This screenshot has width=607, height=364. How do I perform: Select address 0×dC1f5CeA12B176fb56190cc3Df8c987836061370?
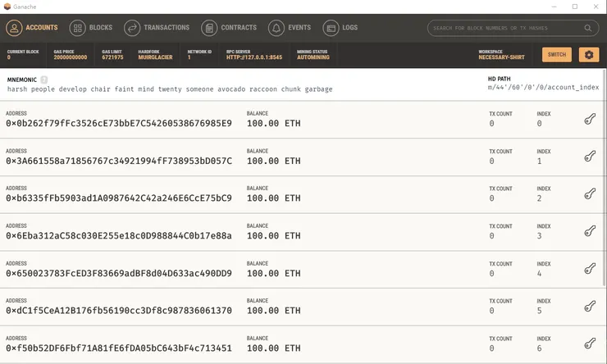(x=119, y=311)
